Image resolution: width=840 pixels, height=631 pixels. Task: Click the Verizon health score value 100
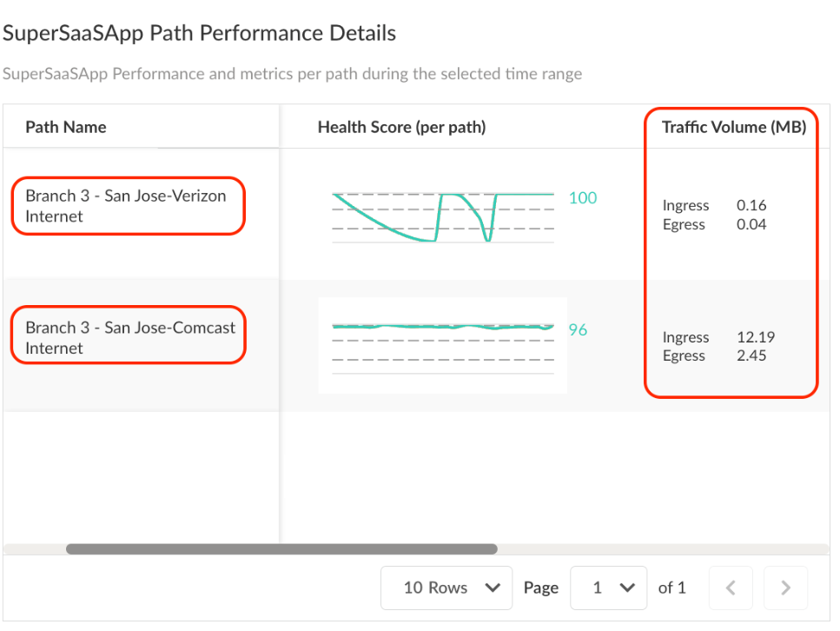coord(583,198)
